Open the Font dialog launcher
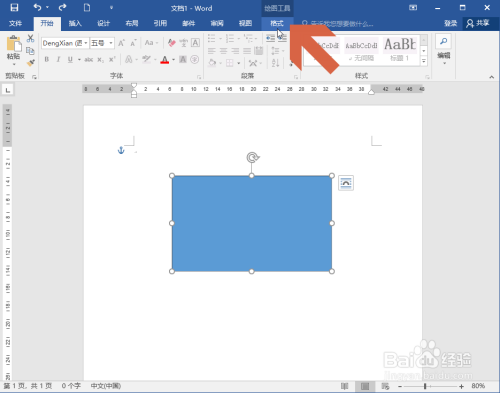 pos(199,77)
